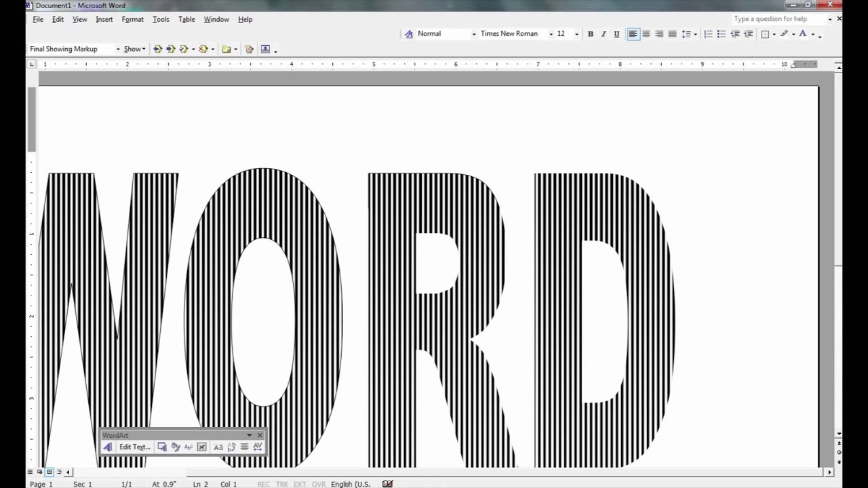Viewport: 868px width, 488px height.
Task: Toggle WordArt Vertical Text
Action: click(x=231, y=447)
